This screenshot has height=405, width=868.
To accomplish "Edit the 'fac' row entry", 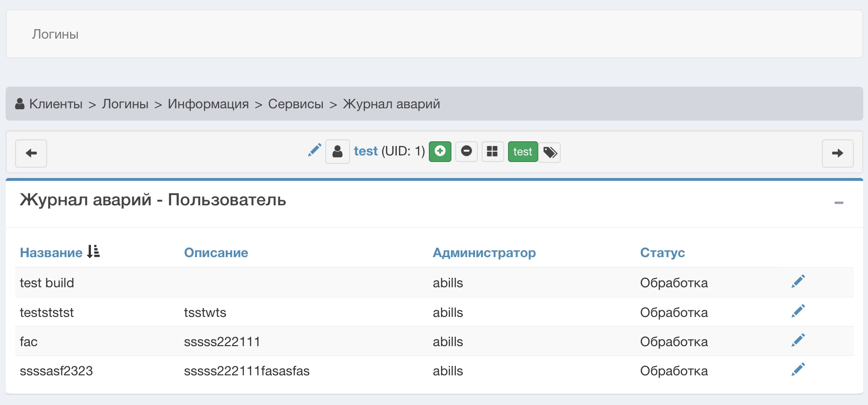I will pos(798,340).
